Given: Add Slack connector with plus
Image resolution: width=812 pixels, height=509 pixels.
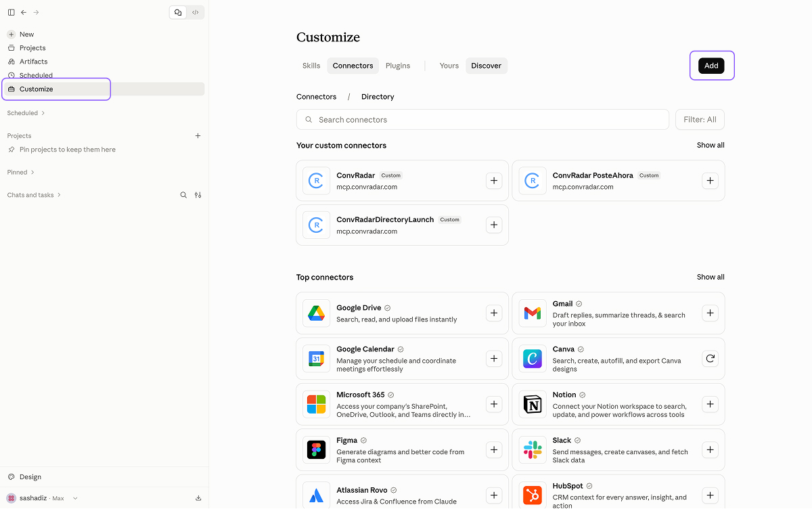Looking at the screenshot, I should coord(710,449).
